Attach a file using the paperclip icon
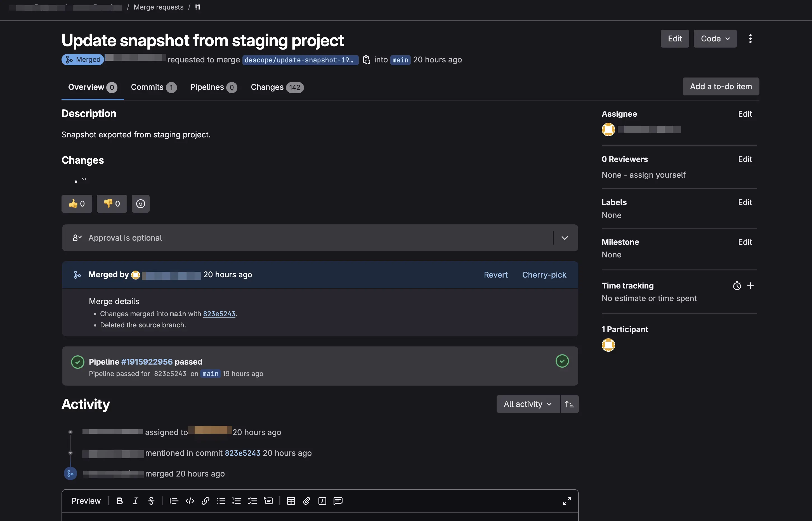812x521 pixels. point(307,501)
